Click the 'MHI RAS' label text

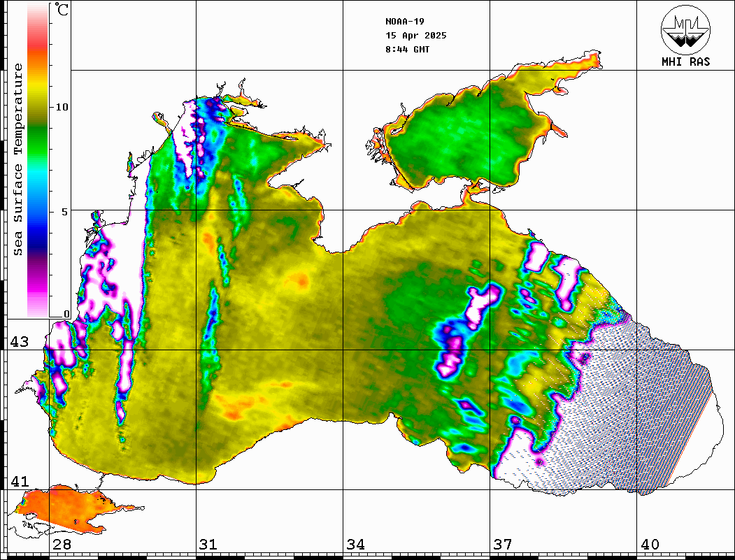pos(685,62)
